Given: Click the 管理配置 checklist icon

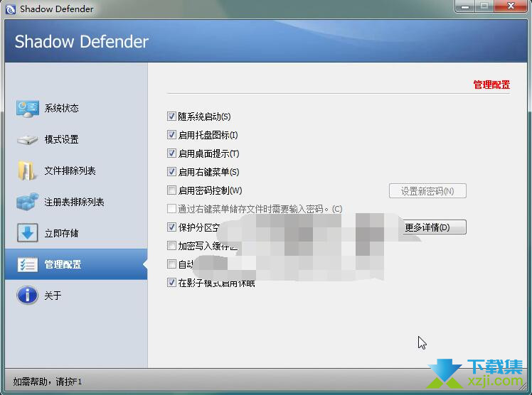Looking at the screenshot, I should click(28, 264).
